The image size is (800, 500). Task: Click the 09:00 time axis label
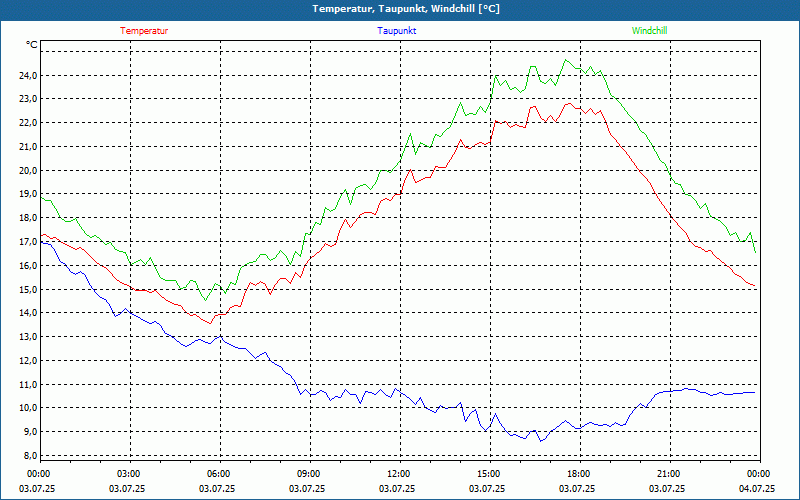click(307, 474)
